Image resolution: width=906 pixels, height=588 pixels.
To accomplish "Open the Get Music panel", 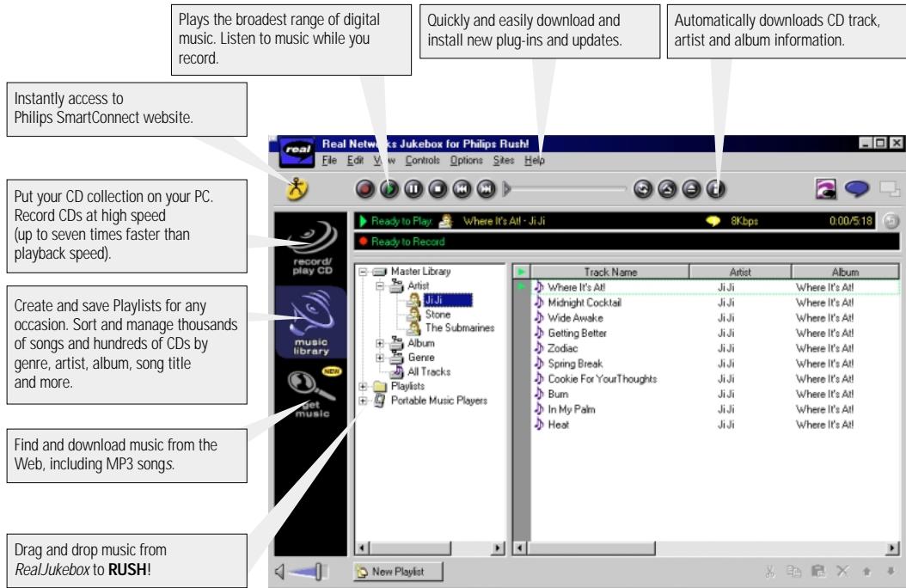I will pos(311,392).
